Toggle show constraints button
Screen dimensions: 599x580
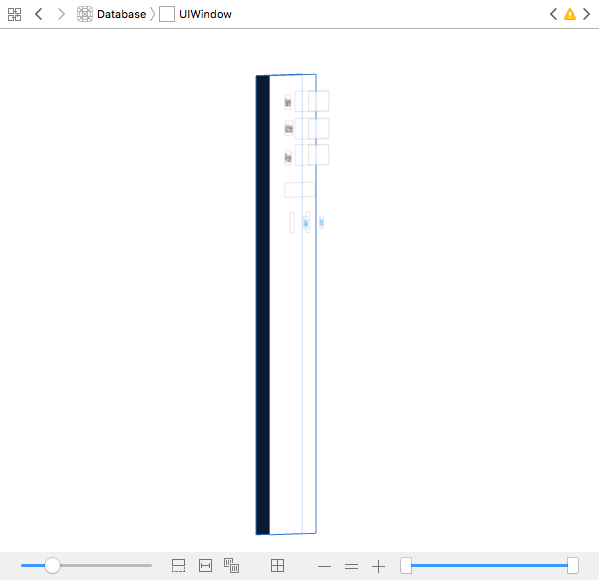[205, 565]
